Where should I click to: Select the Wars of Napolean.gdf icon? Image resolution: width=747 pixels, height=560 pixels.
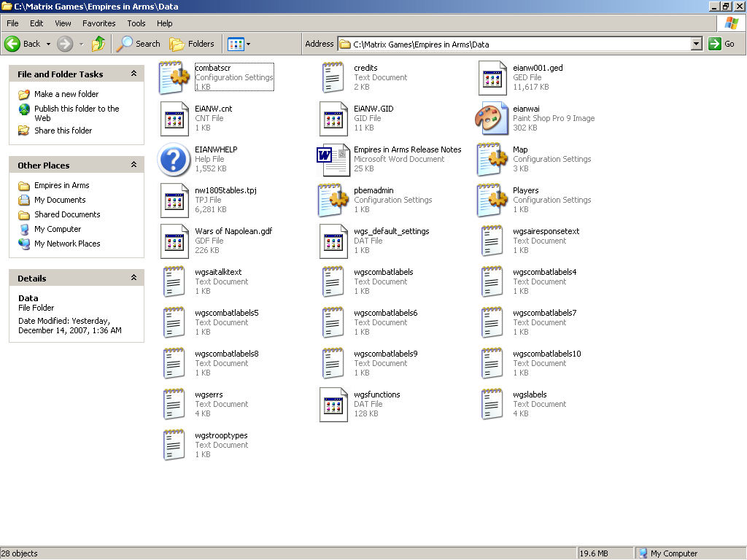click(x=174, y=241)
